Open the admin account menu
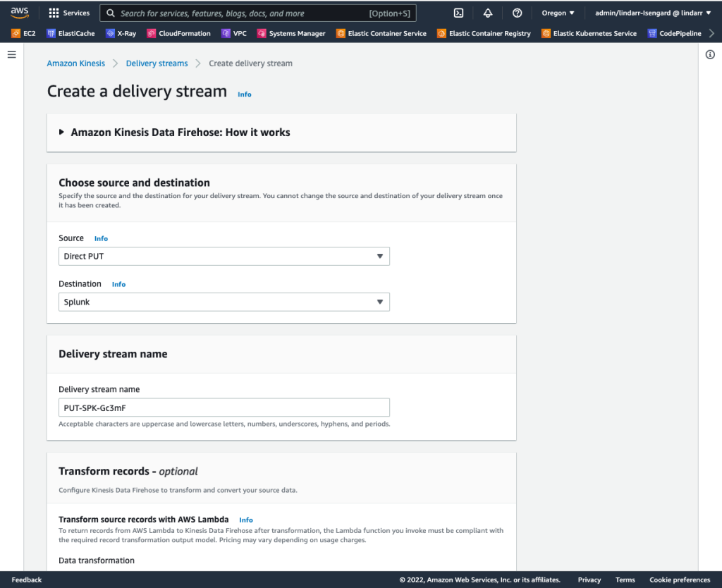 point(653,13)
